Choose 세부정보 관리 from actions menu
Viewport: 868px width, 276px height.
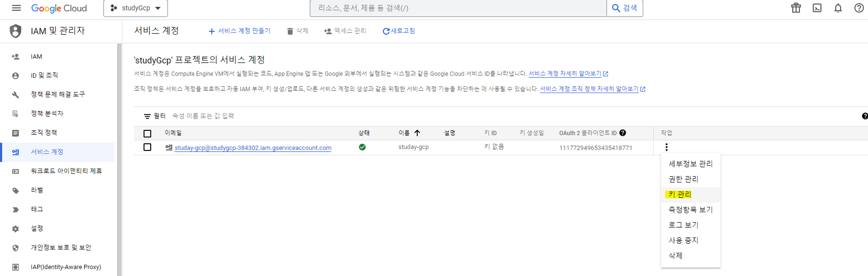coord(690,164)
